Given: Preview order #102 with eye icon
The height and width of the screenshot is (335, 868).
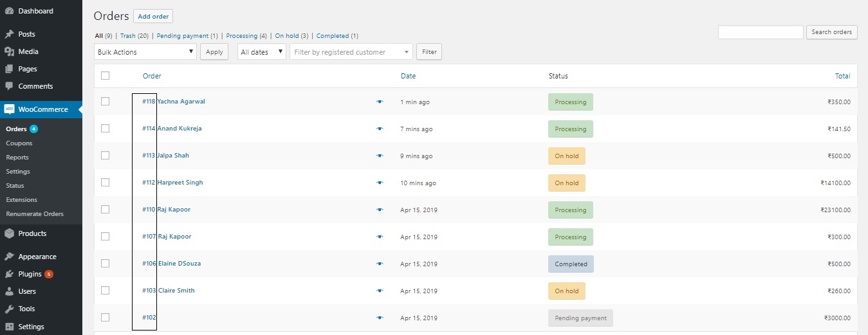Looking at the screenshot, I should click(x=380, y=318).
